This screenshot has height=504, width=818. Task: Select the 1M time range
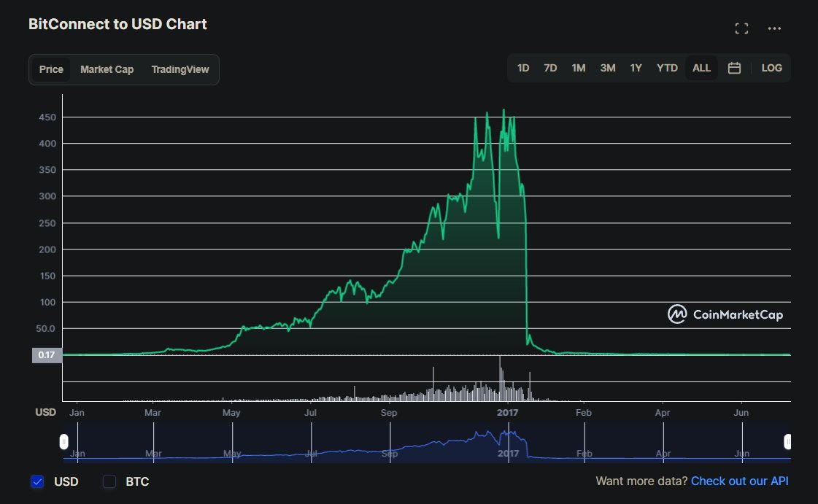578,69
